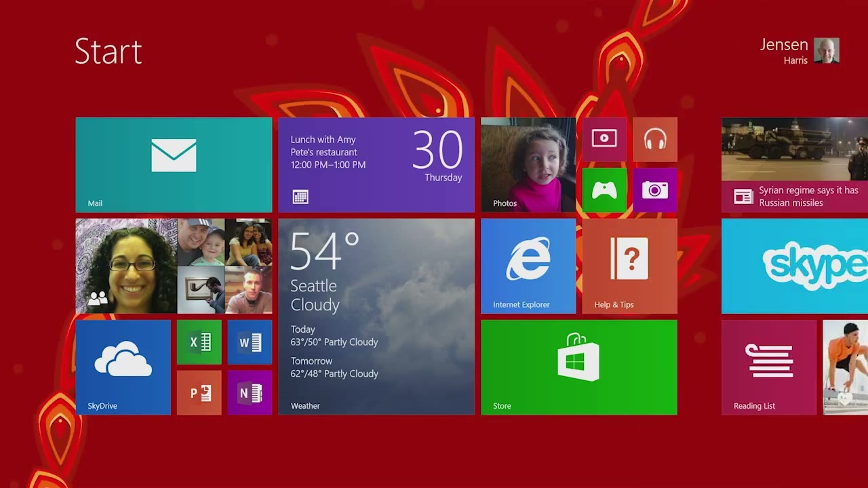This screenshot has width=868, height=488.
Task: Open the SkyDrive tile
Action: point(123,367)
